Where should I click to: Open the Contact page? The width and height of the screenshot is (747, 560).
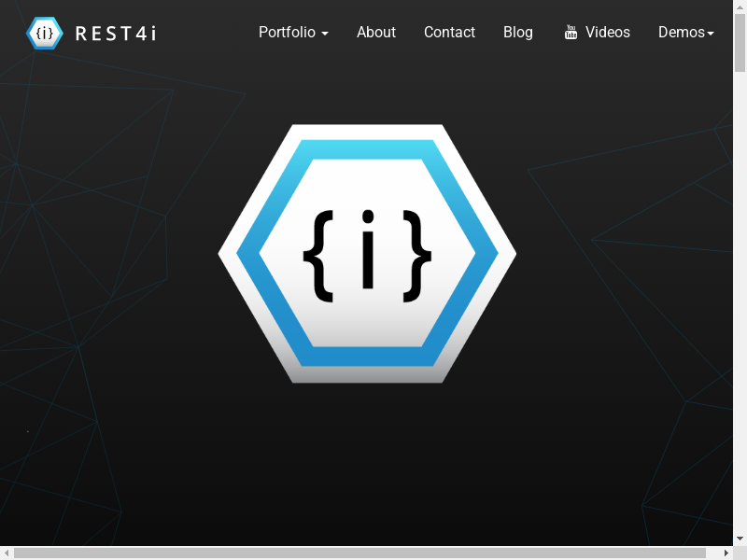(x=449, y=33)
